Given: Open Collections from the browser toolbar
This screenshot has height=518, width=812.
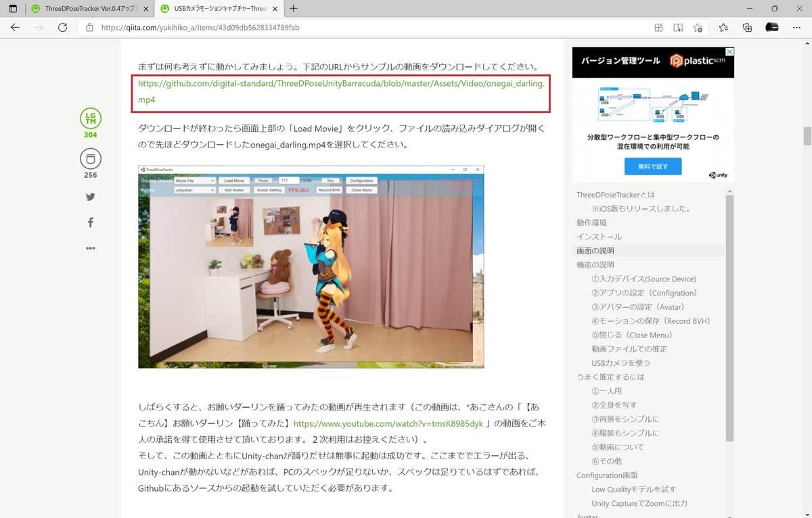Looking at the screenshot, I should (747, 27).
